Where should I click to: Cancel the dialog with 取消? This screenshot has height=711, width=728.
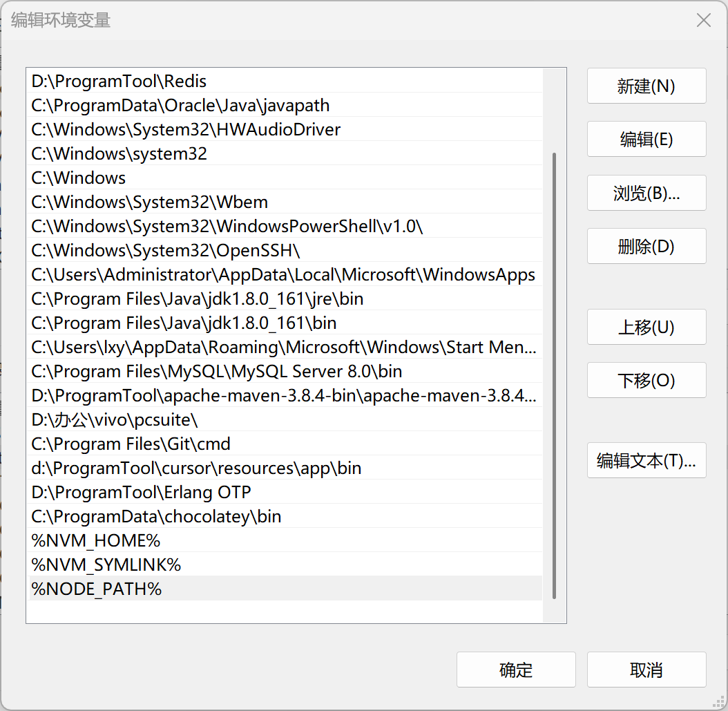tap(646, 670)
